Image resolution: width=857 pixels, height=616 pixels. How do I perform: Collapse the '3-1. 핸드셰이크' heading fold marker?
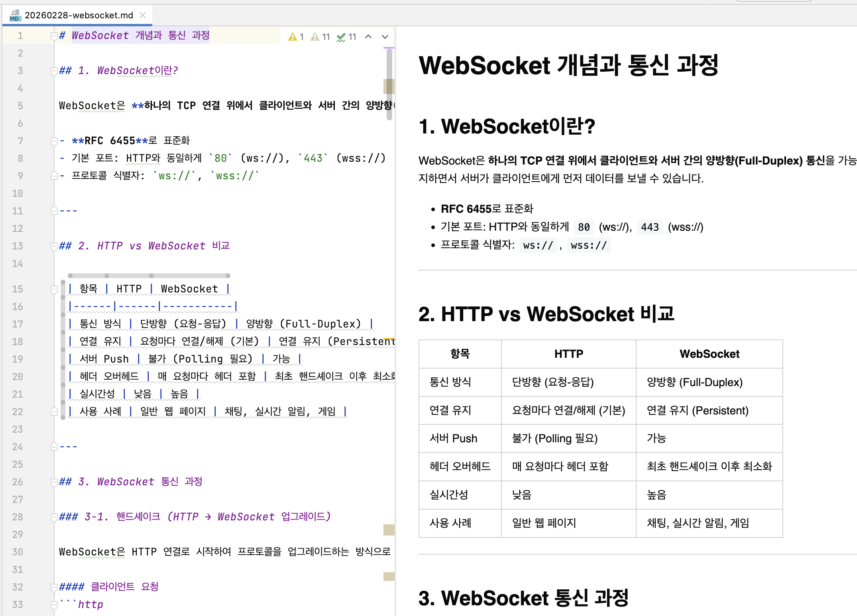click(x=54, y=518)
